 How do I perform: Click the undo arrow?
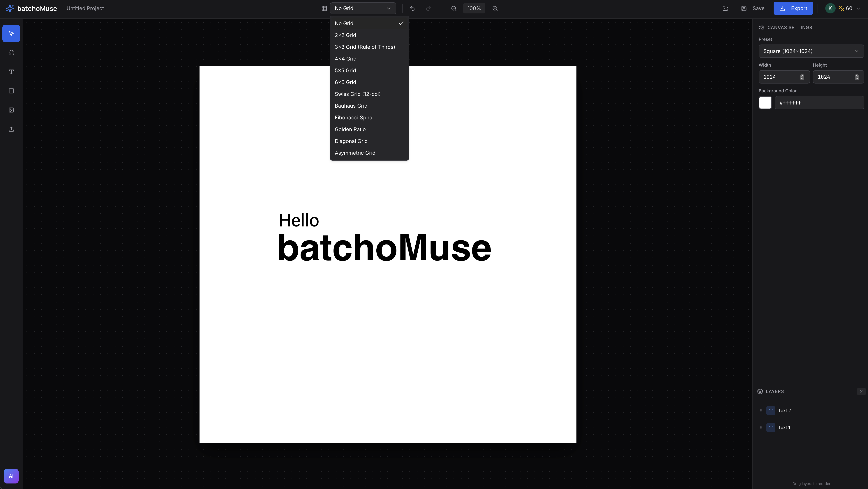tap(412, 8)
